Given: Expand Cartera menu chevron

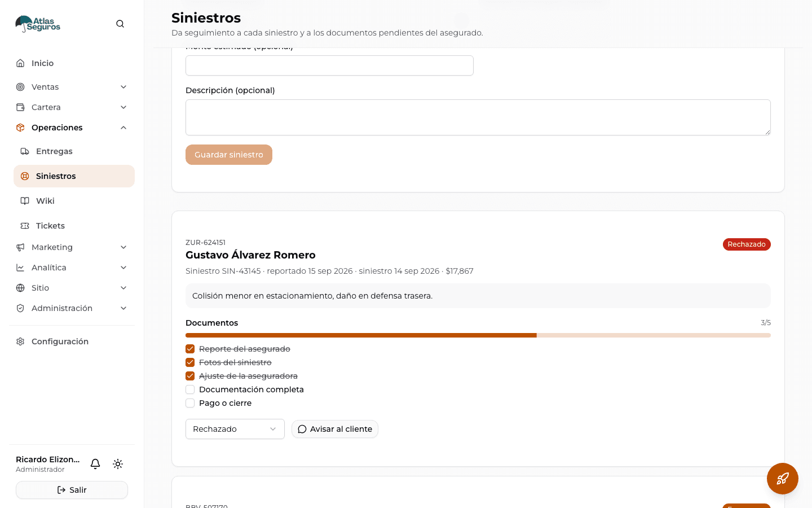Looking at the screenshot, I should pos(123,107).
